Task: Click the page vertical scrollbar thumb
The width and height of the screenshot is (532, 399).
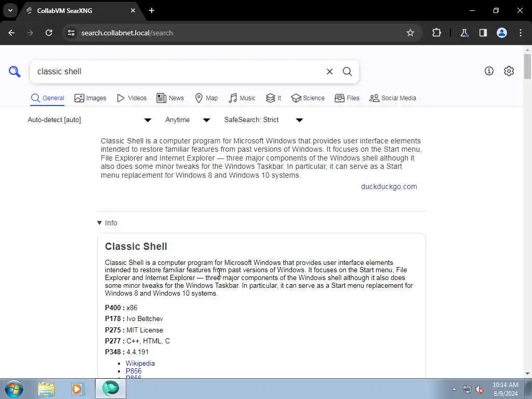Action: pyautogui.click(x=527, y=66)
